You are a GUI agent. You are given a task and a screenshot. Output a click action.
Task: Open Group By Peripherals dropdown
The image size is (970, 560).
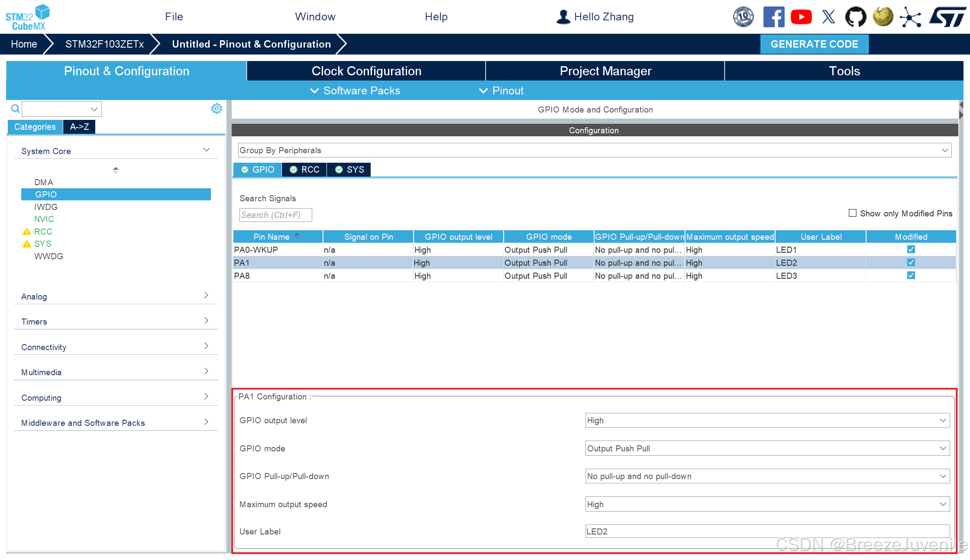594,151
